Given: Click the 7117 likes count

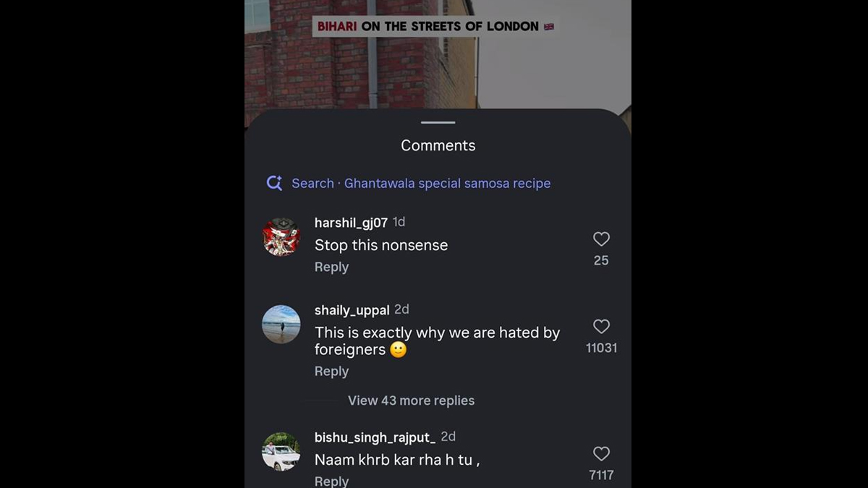Looking at the screenshot, I should [601, 475].
